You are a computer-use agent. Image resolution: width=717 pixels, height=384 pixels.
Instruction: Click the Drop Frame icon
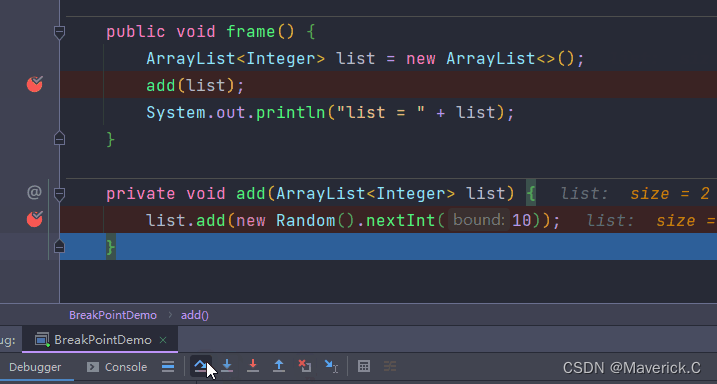(x=305, y=366)
